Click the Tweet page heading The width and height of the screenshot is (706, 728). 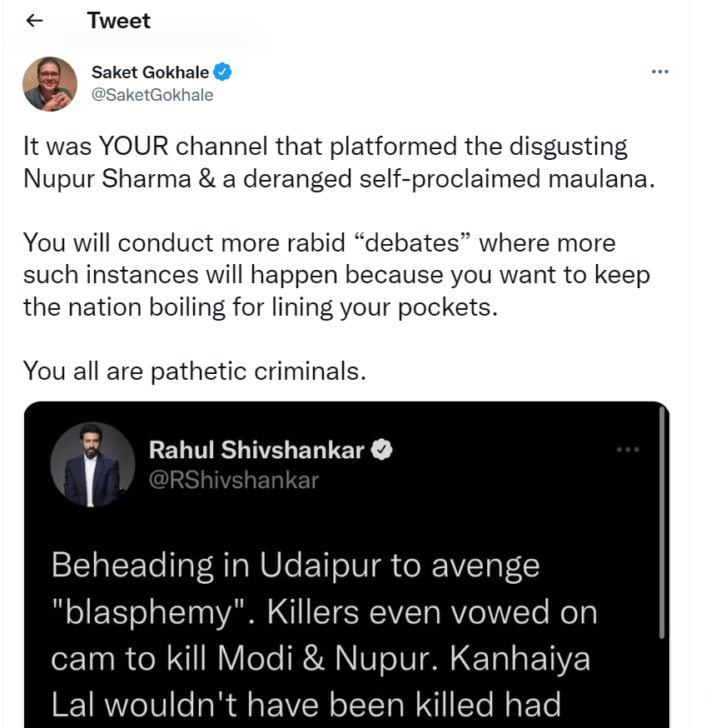pos(119,21)
